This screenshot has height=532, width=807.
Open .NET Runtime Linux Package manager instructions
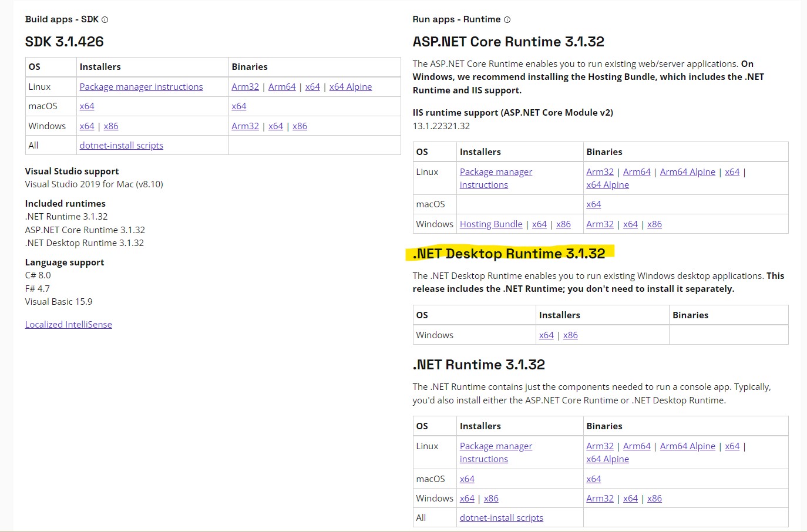point(496,453)
